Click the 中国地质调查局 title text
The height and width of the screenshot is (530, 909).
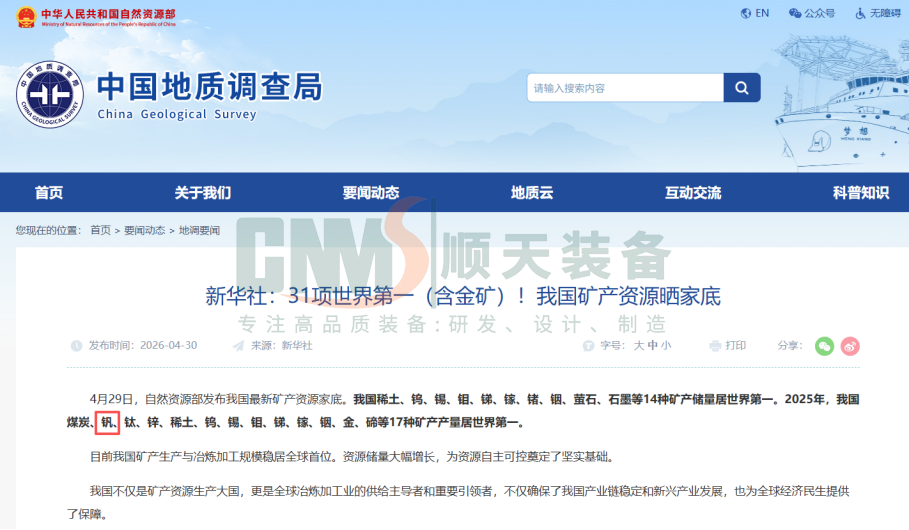[209, 87]
